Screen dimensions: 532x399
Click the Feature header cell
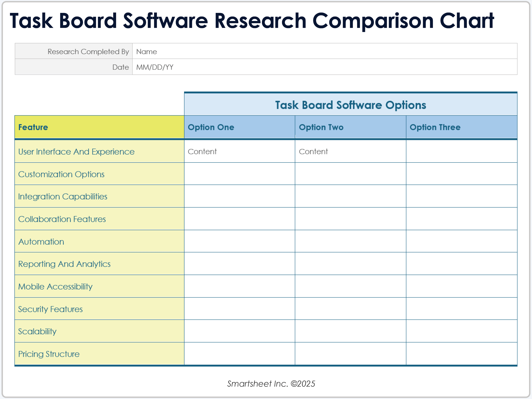[x=99, y=127]
